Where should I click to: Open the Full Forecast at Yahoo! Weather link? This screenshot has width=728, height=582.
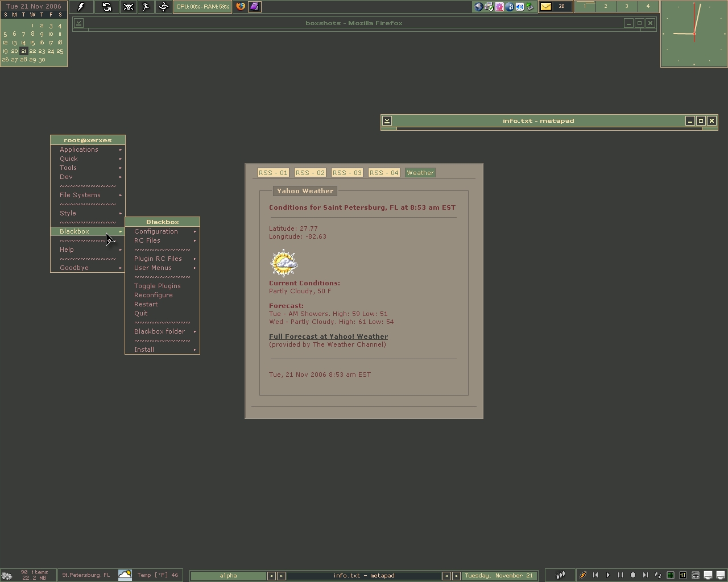click(x=328, y=336)
